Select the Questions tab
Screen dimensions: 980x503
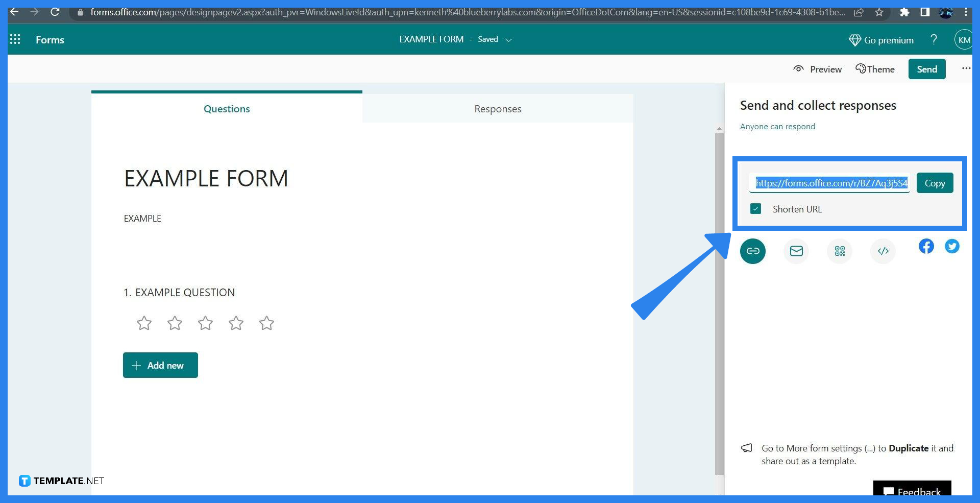227,109
